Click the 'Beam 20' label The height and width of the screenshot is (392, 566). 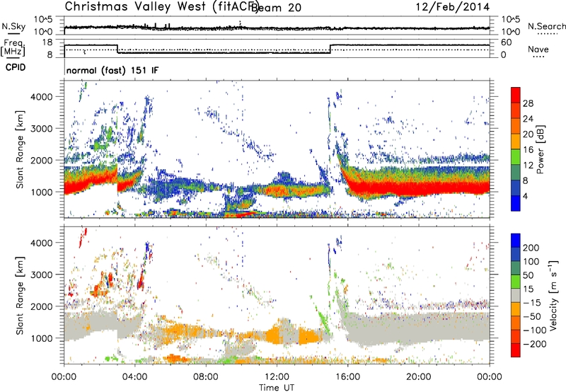[x=276, y=8]
